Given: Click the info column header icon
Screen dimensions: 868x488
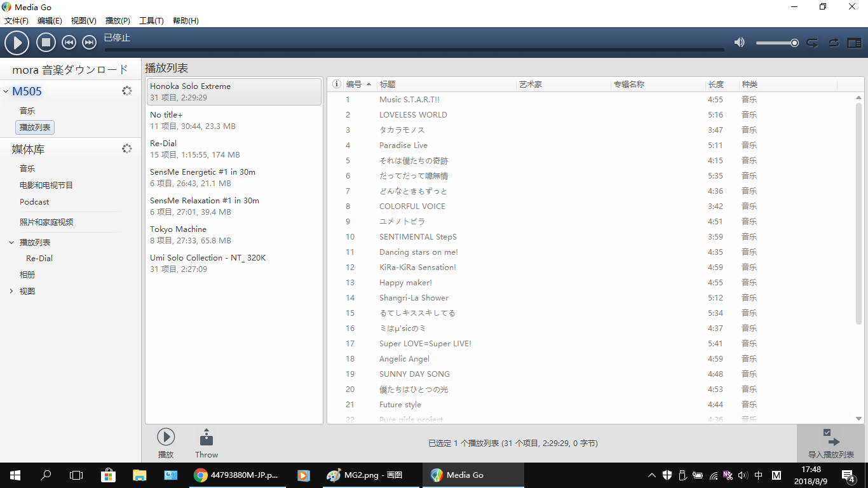Looking at the screenshot, I should [337, 84].
